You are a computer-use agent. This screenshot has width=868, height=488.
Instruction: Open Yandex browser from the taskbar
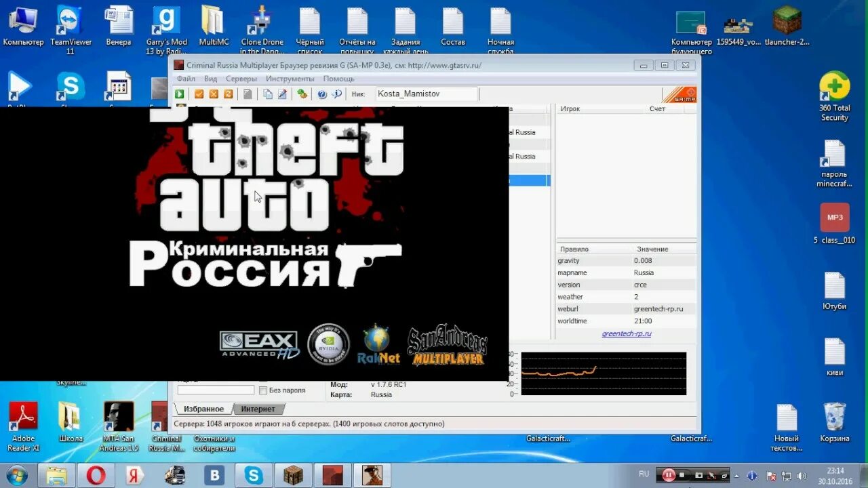(135, 475)
